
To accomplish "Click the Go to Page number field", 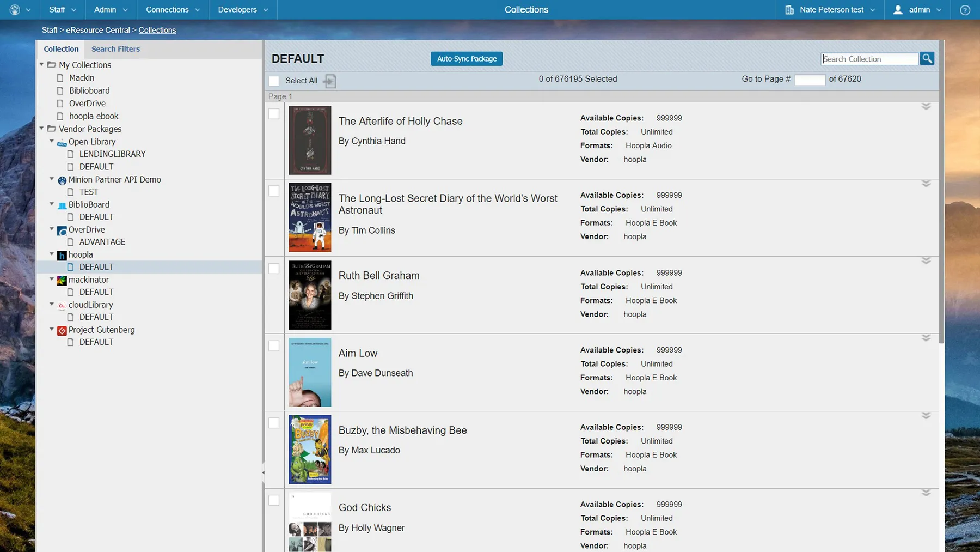I will (810, 80).
